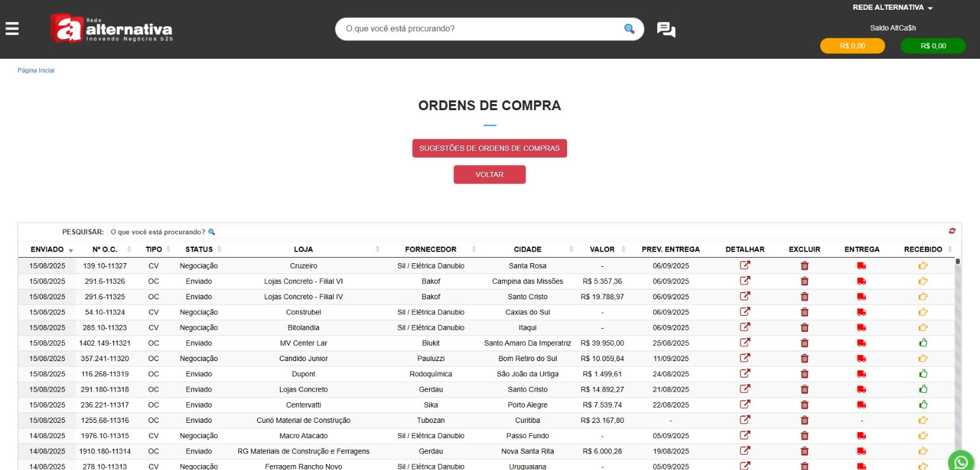Click the chat messages icon
Image resolution: width=980 pixels, height=470 pixels.
[x=666, y=29]
